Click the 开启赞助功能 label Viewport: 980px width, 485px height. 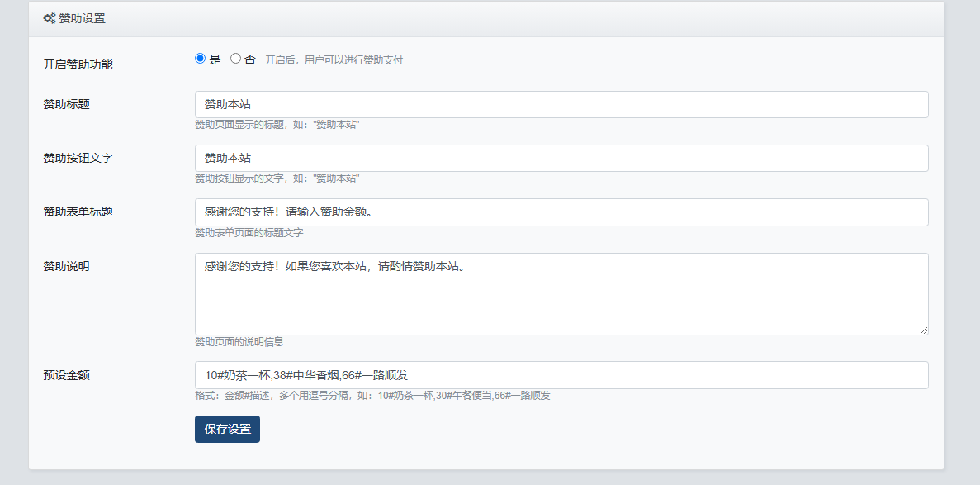(78, 64)
